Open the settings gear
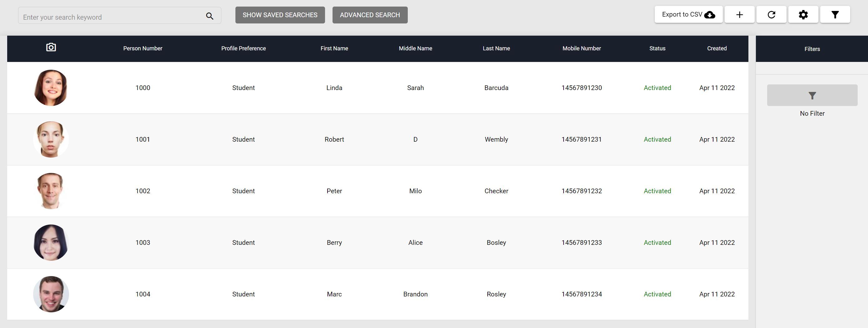The height and width of the screenshot is (328, 868). 803,14
